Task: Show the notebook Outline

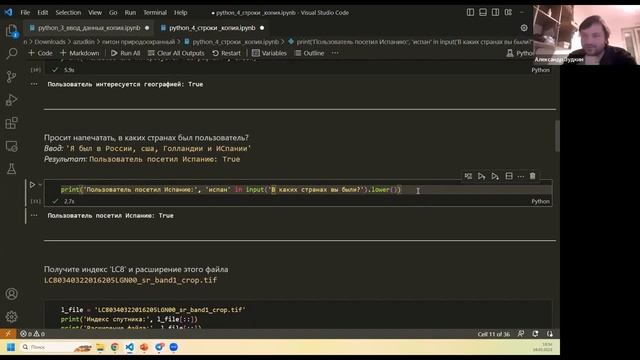Action: (309, 53)
